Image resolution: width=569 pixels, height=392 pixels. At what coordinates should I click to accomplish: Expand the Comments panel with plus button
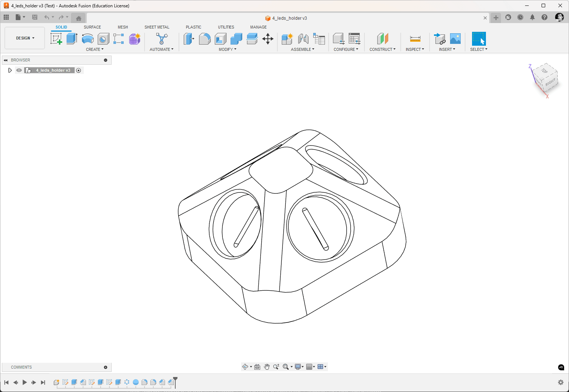click(106, 367)
